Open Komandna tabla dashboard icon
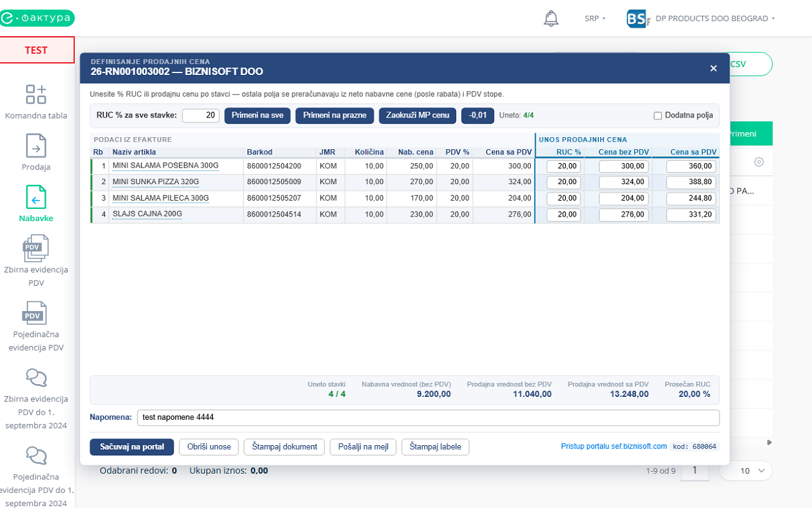812x508 pixels. (36, 95)
